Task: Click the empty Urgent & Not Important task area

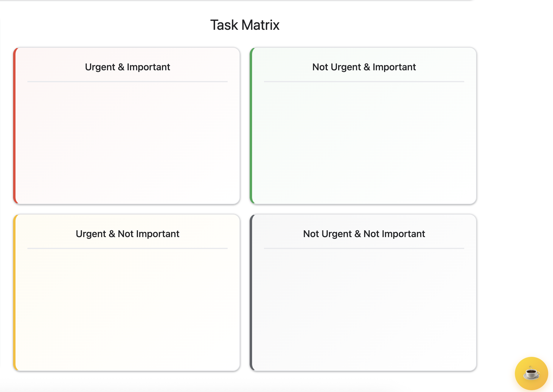Action: click(128, 308)
